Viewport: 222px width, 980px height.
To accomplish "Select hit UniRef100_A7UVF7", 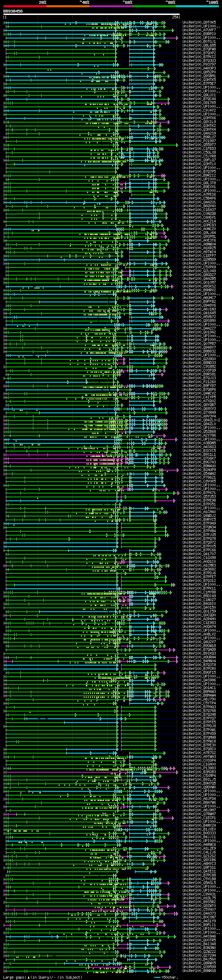I will [199, 30].
